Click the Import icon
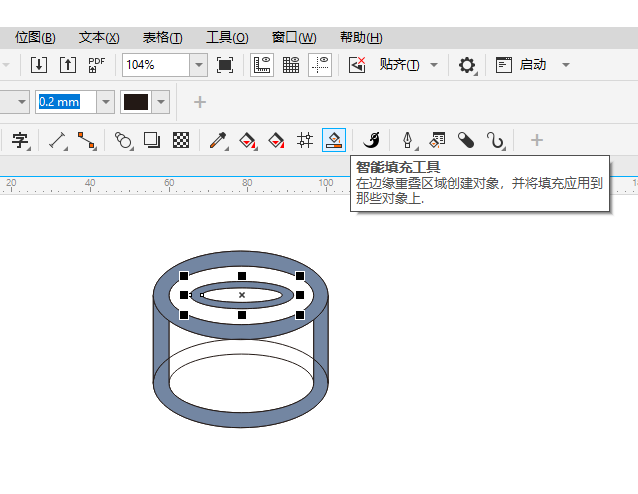The width and height of the screenshot is (638, 494). click(39, 65)
